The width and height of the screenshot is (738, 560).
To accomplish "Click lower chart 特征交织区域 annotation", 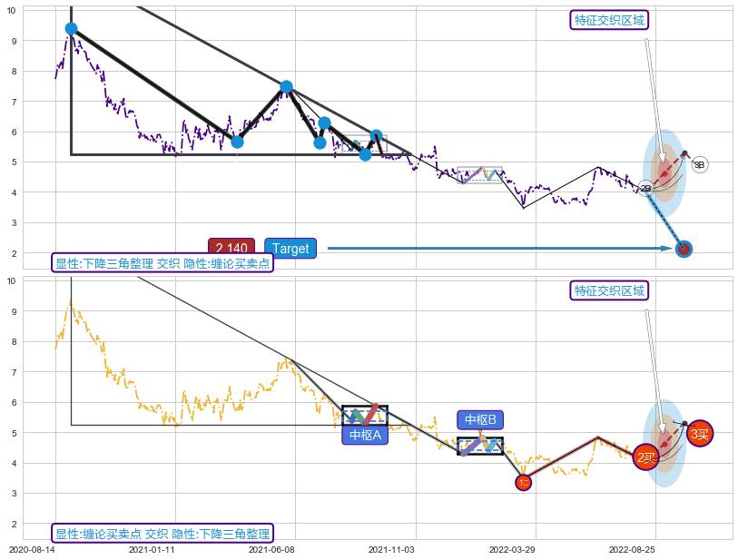I will pos(609,290).
